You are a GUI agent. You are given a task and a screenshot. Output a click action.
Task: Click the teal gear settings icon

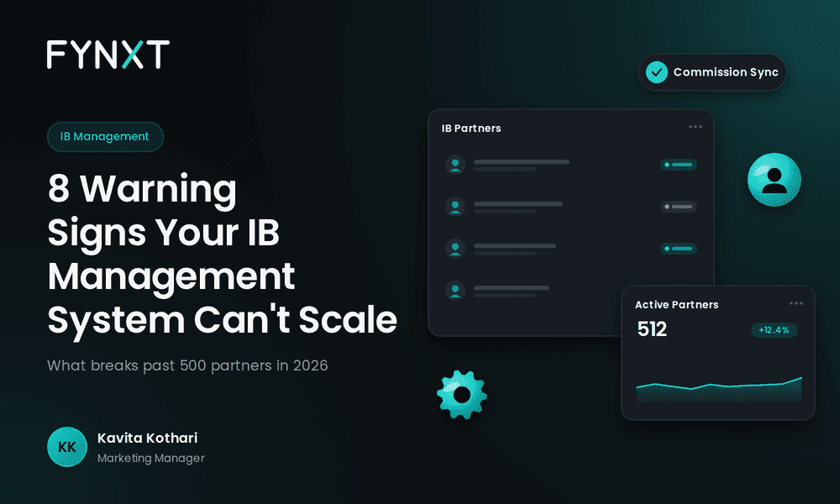point(462,395)
